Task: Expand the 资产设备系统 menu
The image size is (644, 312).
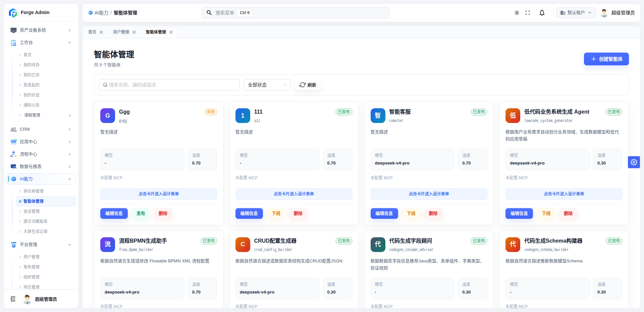Action: click(69, 30)
